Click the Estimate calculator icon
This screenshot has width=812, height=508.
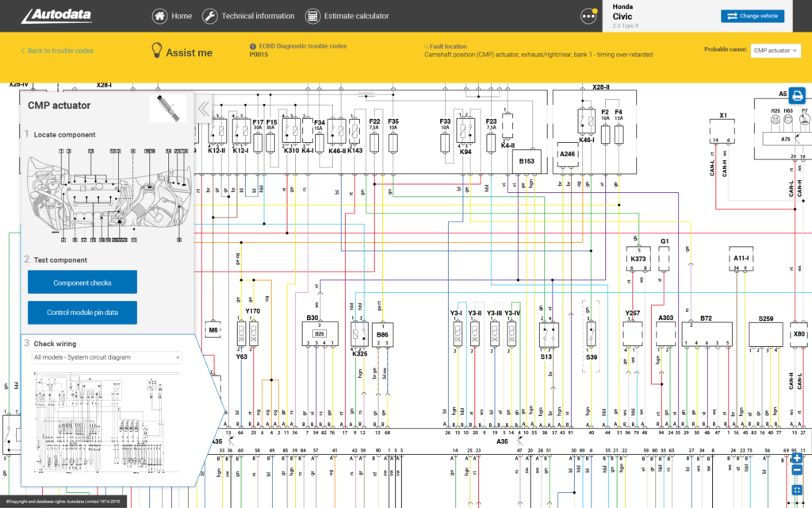312,16
